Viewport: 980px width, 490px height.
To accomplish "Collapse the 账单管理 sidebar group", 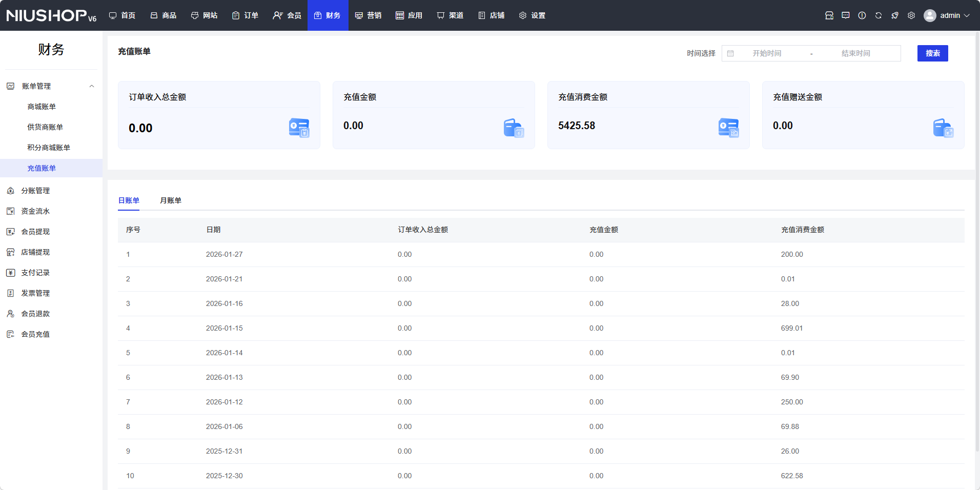I will point(92,86).
